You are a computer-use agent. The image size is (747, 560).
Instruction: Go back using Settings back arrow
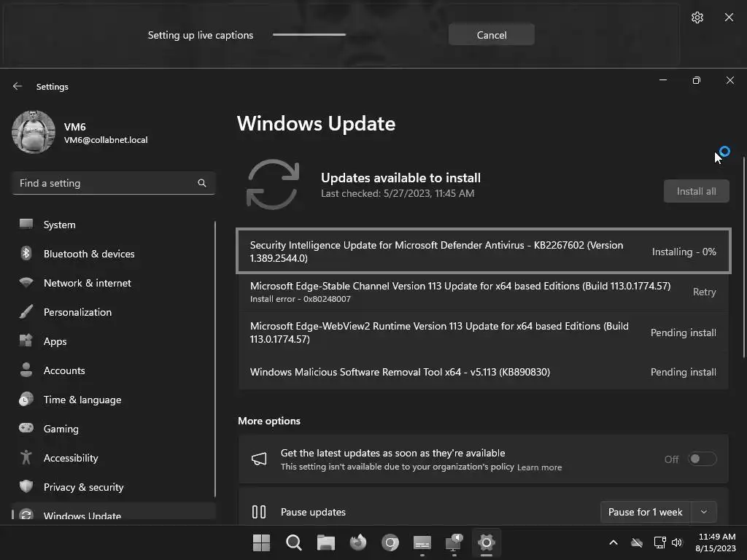click(18, 86)
